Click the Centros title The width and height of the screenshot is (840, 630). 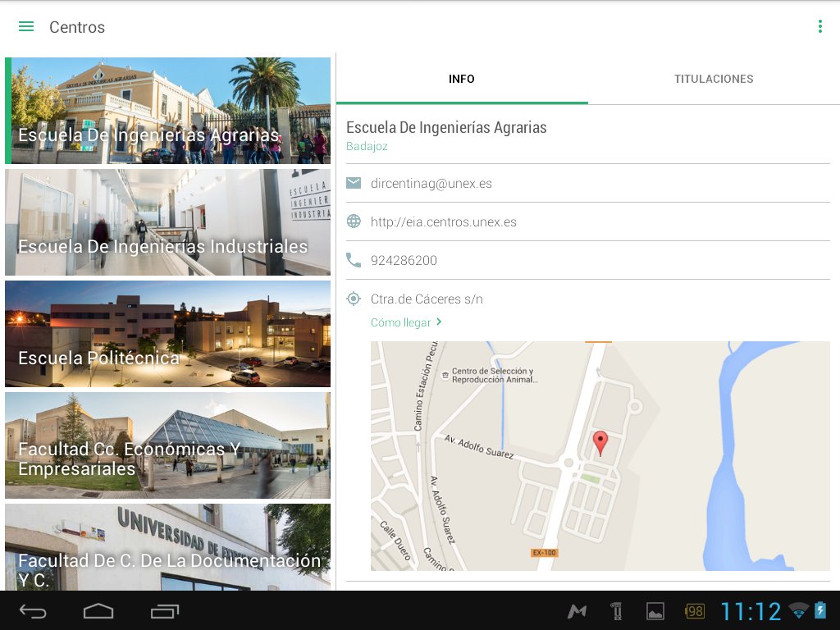(77, 27)
